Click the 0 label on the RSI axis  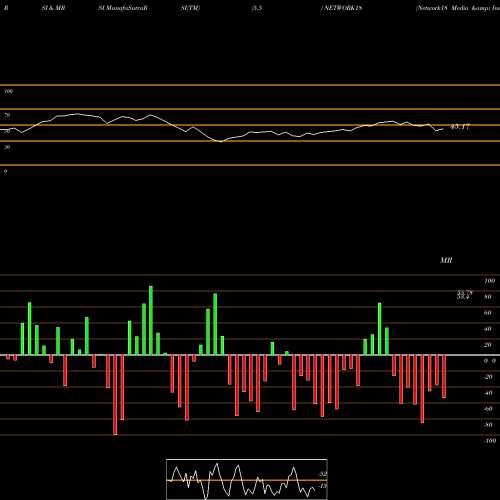(x=6, y=171)
